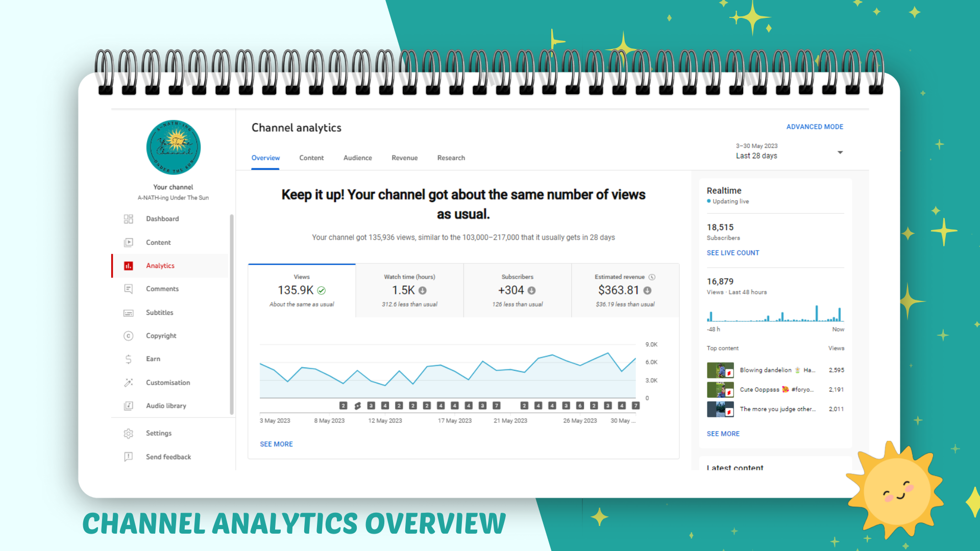This screenshot has width=980, height=551.
Task: Click the Copyright circle icon
Action: point(128,336)
